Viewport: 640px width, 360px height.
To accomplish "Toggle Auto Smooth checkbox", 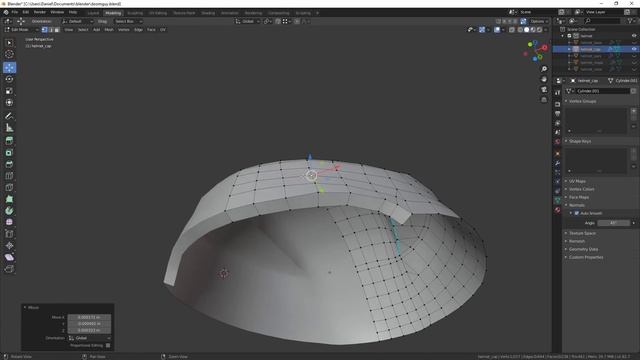I will [x=577, y=213].
